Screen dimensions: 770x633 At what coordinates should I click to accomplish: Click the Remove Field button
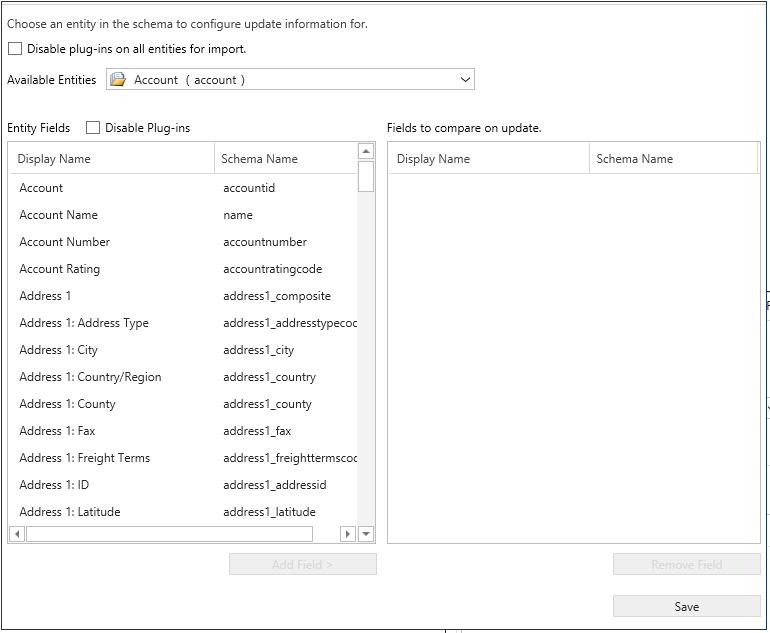click(x=686, y=564)
